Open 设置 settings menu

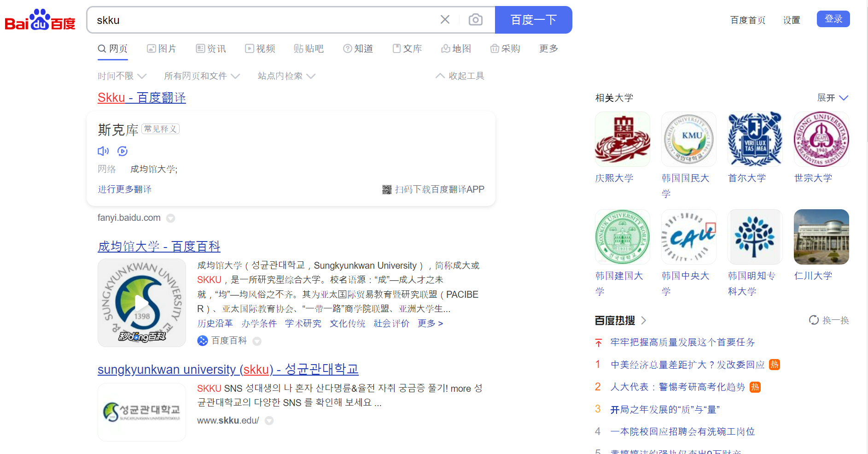pos(792,20)
